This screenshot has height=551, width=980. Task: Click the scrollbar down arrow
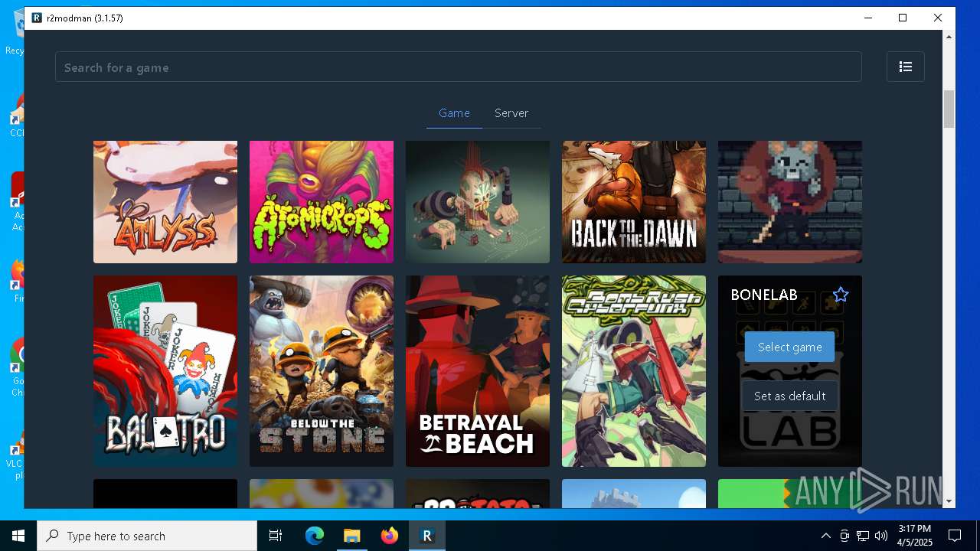tap(949, 501)
